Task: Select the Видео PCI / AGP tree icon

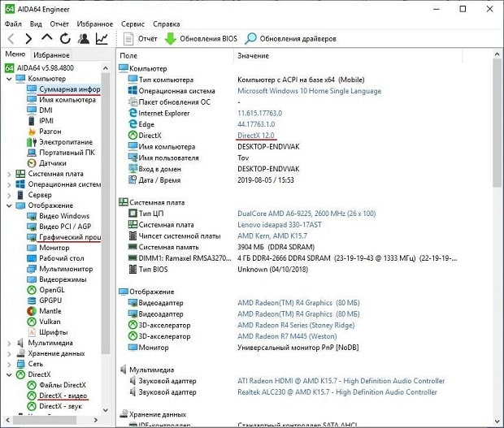Action: (x=32, y=227)
